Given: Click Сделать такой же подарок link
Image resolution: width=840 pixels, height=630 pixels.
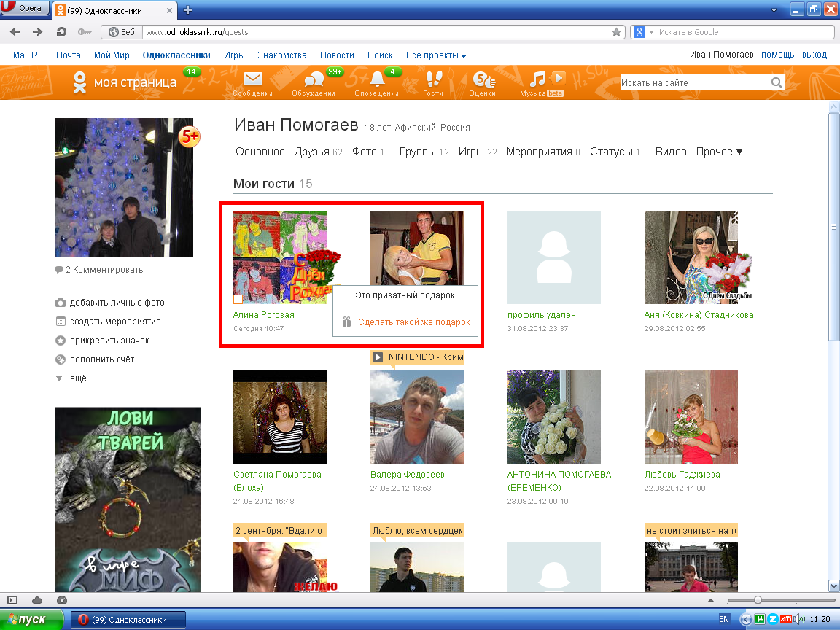Looking at the screenshot, I should (413, 322).
